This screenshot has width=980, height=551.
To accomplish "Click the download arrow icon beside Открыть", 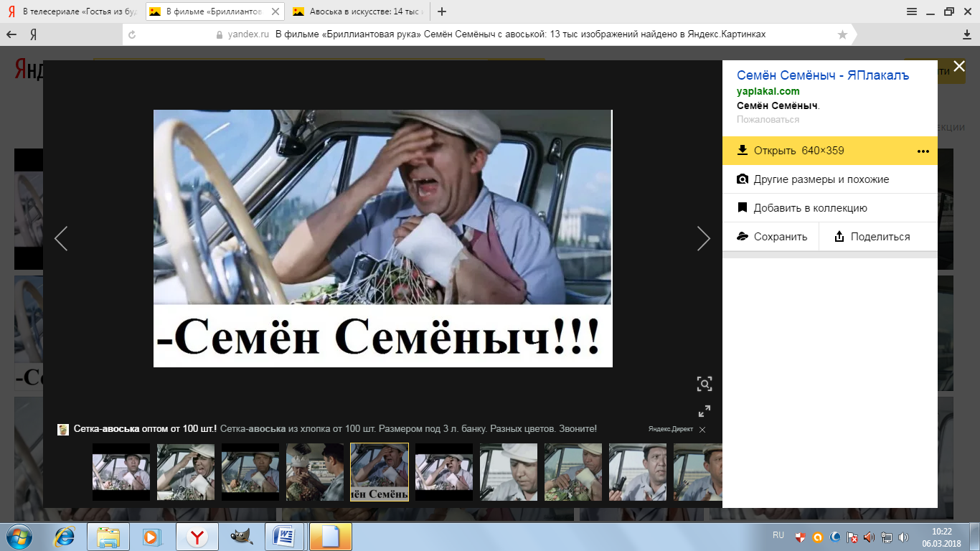I will [743, 151].
